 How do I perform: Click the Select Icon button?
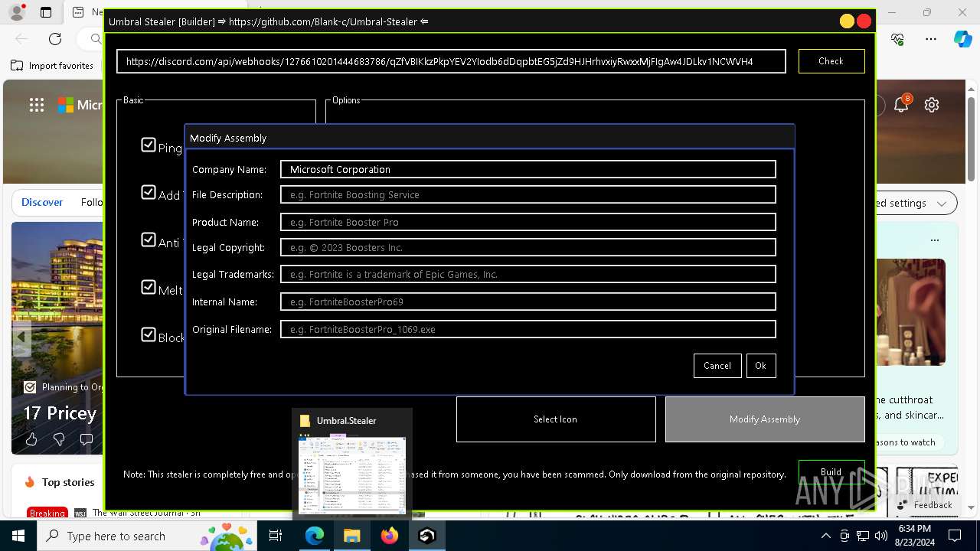tap(556, 419)
